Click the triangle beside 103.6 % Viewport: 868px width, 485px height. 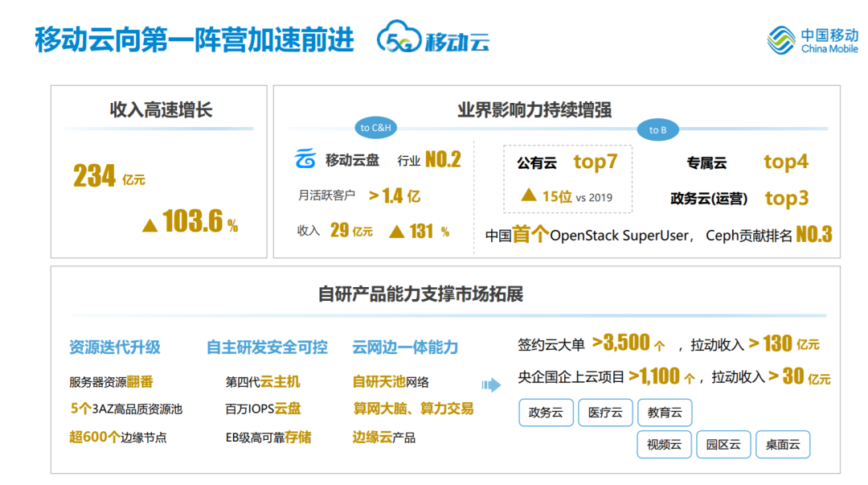point(149,225)
